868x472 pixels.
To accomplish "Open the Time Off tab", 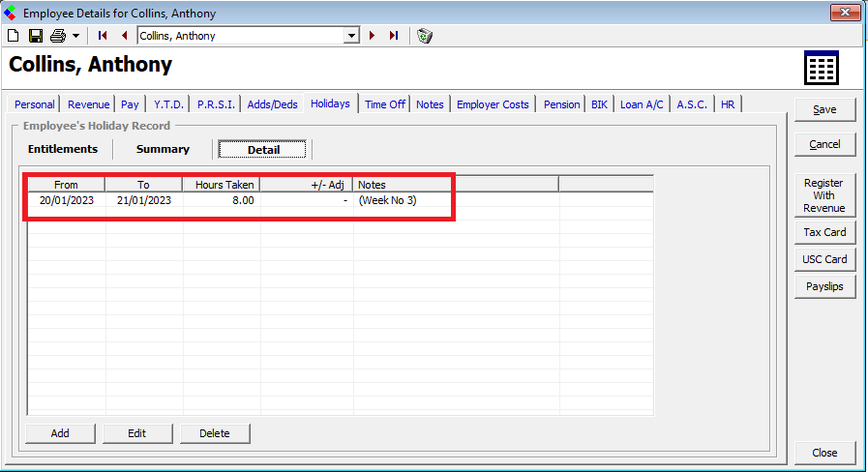I will pos(384,104).
